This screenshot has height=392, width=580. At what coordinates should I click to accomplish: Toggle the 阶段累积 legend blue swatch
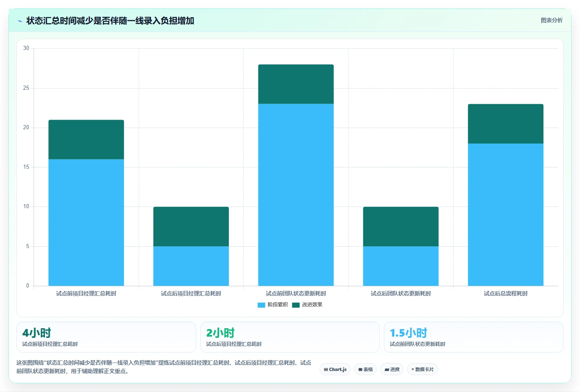tap(261, 305)
